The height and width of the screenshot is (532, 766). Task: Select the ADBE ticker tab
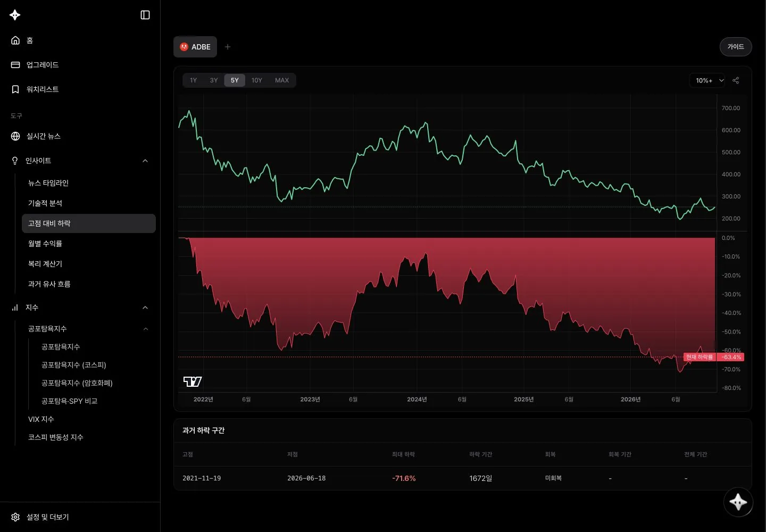click(195, 47)
